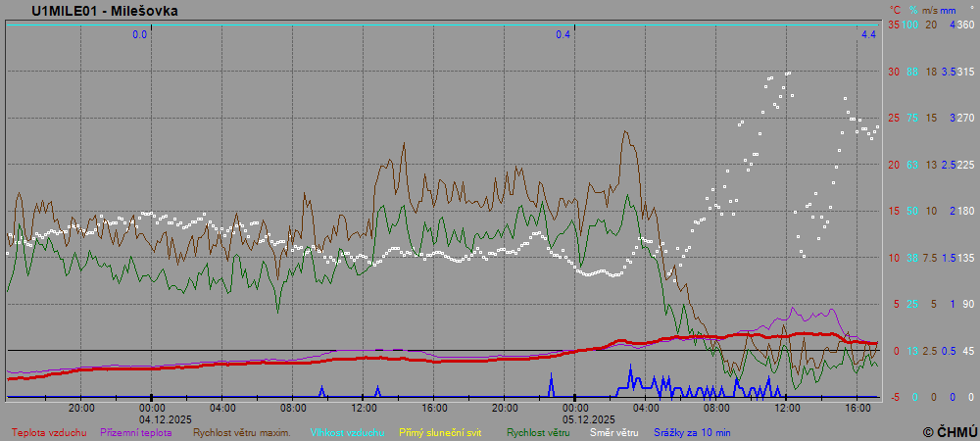The height and width of the screenshot is (441, 980).
Task: Click the 4.4 precipitation total at top right
Action: pyautogui.click(x=867, y=35)
